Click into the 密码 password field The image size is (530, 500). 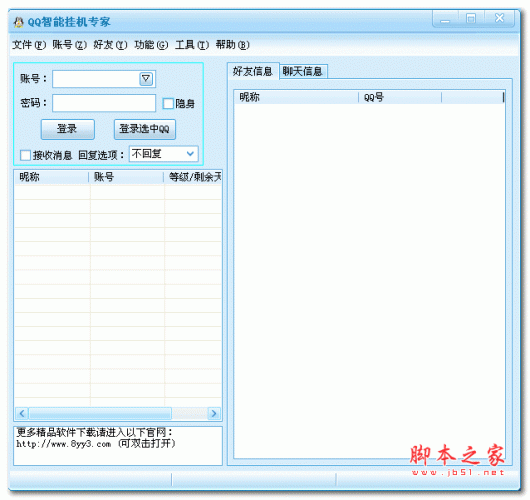[104, 103]
